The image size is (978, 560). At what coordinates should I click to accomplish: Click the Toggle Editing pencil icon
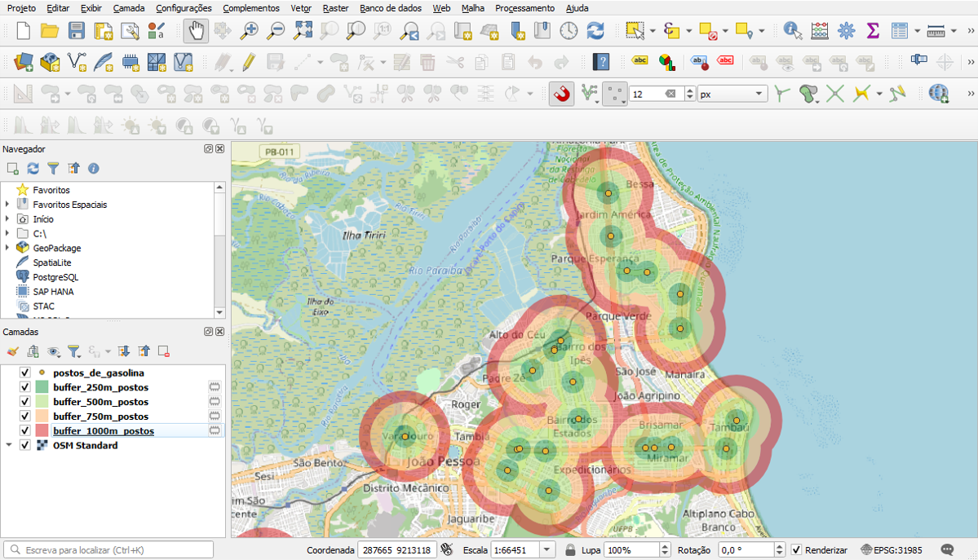(x=249, y=62)
